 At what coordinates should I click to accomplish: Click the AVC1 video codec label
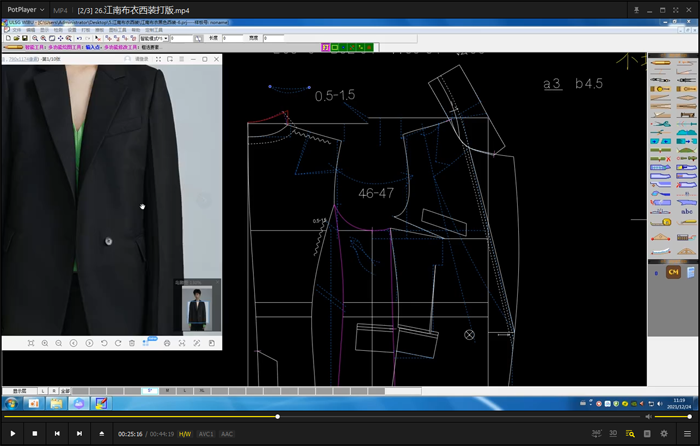coord(206,434)
